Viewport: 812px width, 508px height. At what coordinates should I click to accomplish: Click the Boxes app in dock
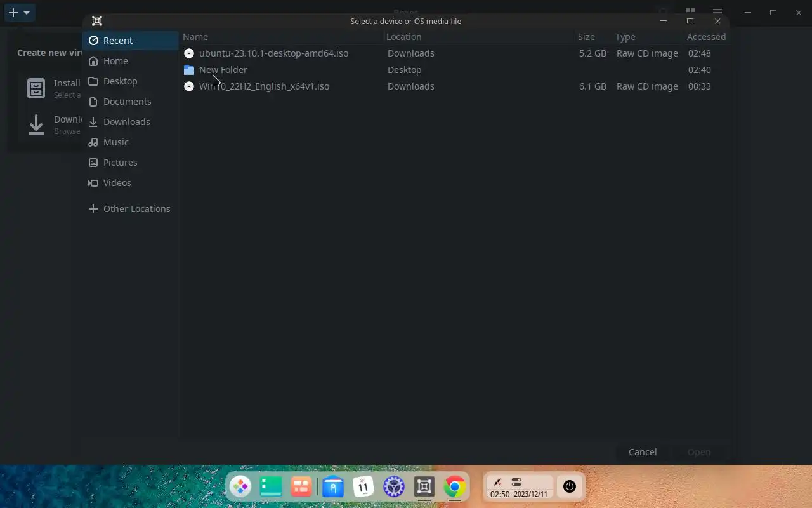(424, 487)
